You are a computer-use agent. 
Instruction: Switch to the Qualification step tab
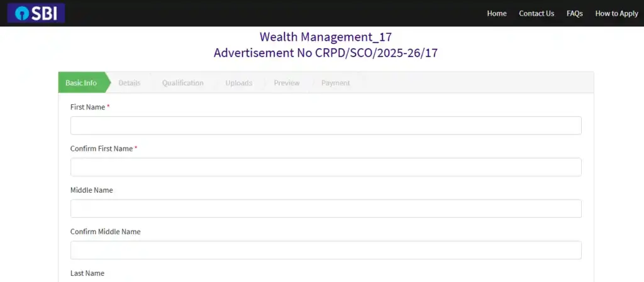pos(182,83)
